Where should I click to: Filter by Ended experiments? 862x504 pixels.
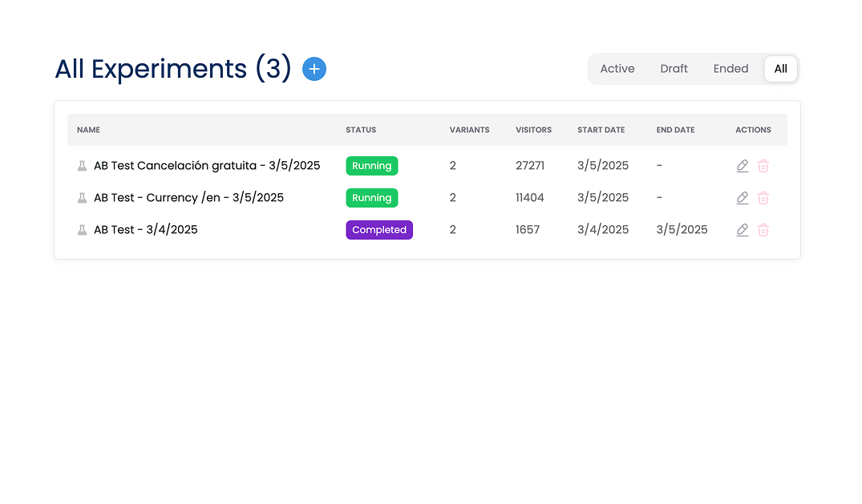coord(730,69)
